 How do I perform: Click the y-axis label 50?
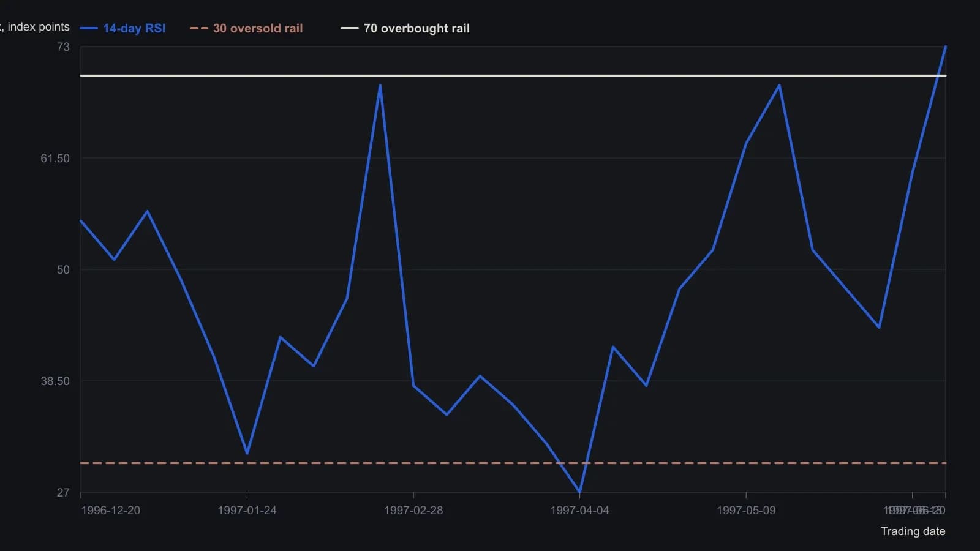click(x=63, y=269)
